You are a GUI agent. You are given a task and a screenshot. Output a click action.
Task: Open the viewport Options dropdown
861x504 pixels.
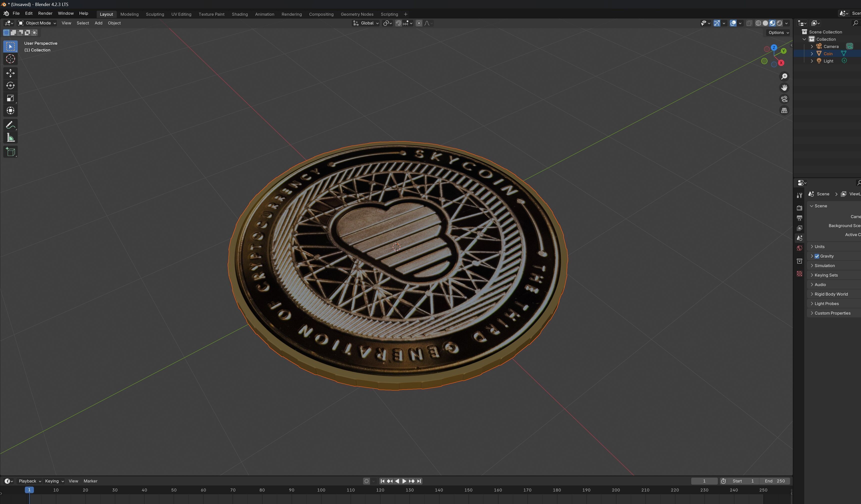point(778,32)
